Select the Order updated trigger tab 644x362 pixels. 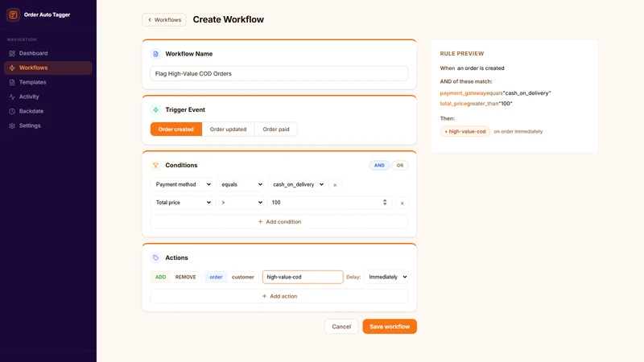[228, 130]
